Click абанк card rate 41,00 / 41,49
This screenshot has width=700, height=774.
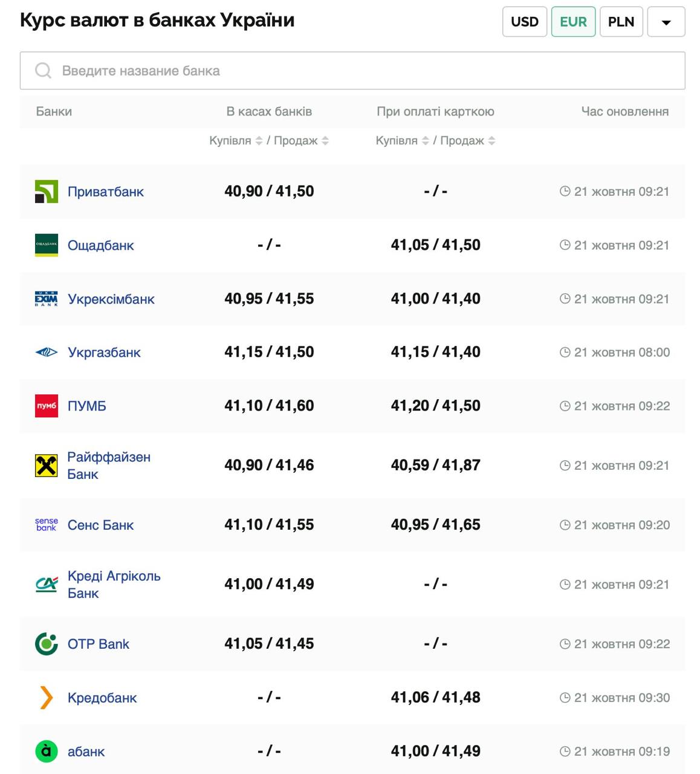[435, 751]
